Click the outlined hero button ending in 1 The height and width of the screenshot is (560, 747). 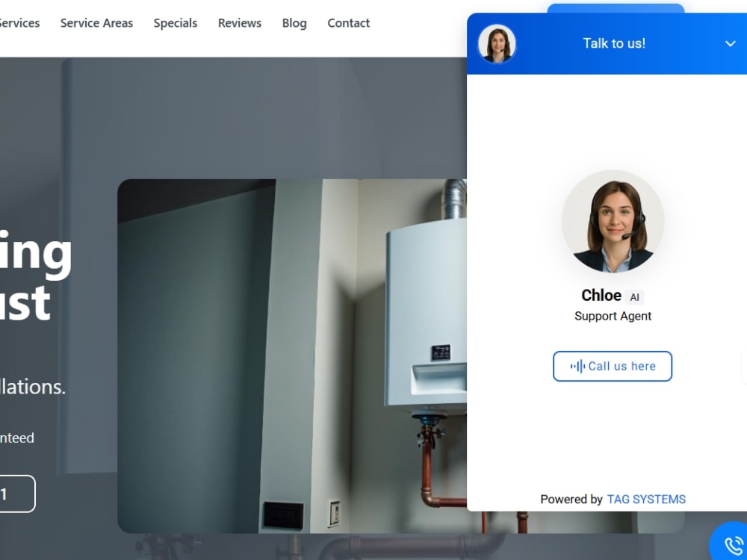[16, 494]
